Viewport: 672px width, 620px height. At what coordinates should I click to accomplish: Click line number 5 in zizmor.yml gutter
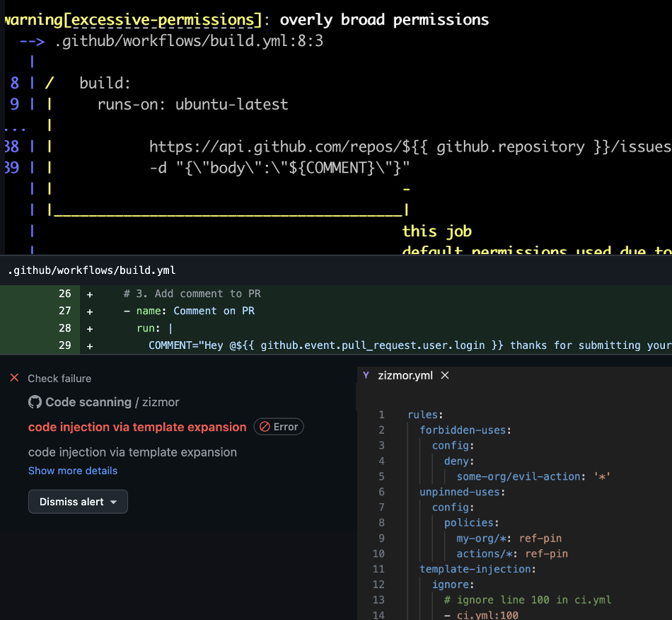click(381, 476)
